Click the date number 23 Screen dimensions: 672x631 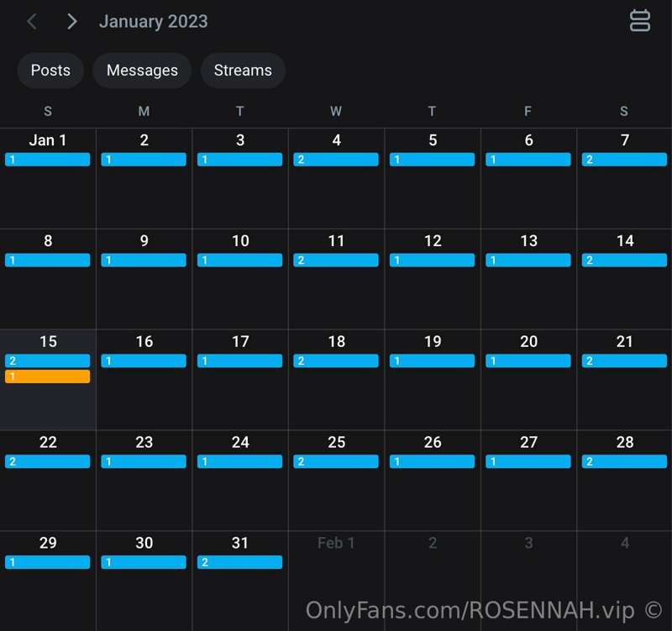pyautogui.click(x=144, y=443)
